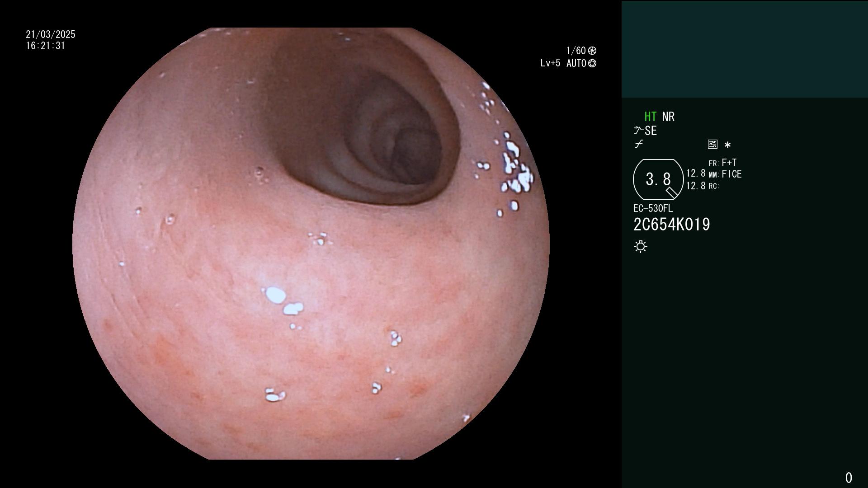
Task: Click the serial number 2C654K019
Action: [x=672, y=225]
